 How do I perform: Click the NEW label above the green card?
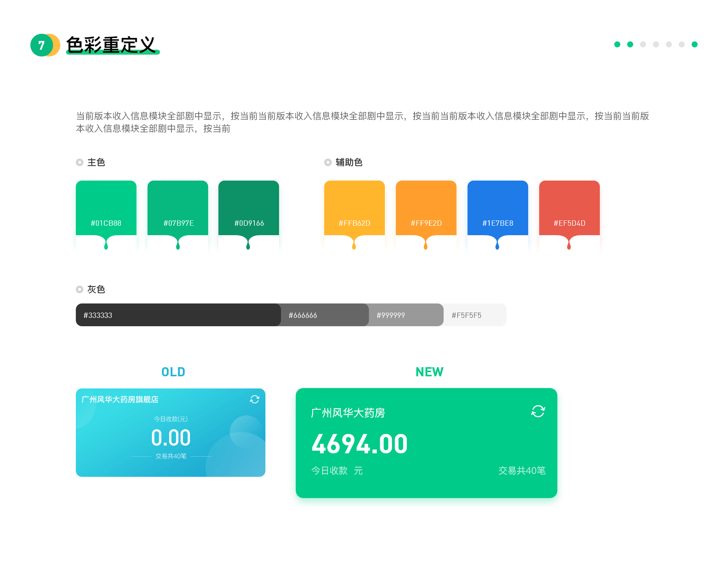pos(429,372)
